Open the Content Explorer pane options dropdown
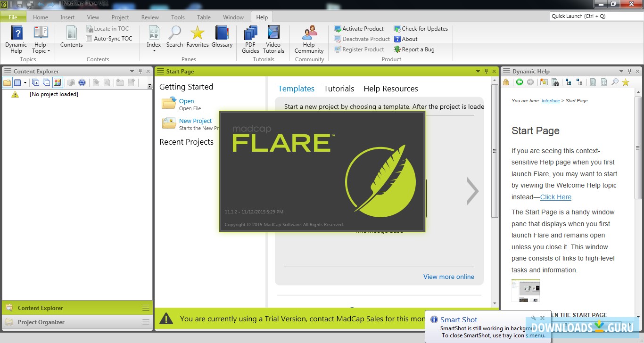 [132, 71]
